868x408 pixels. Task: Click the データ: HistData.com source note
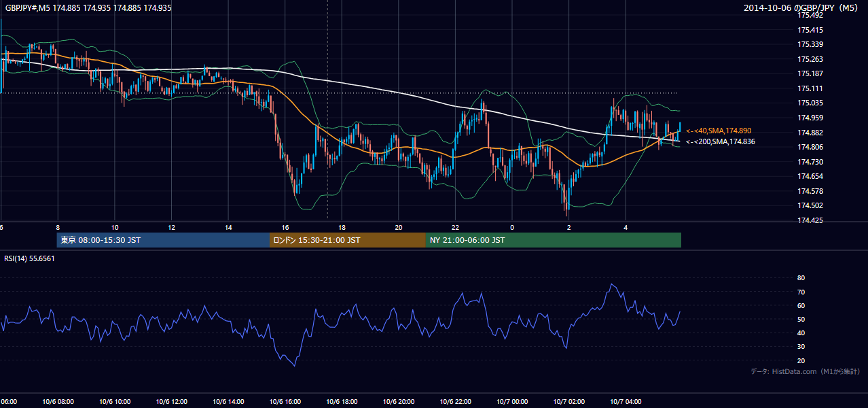click(805, 371)
